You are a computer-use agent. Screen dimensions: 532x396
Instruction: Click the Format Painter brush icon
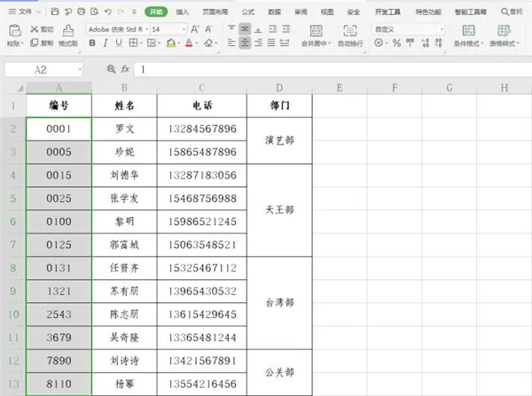[x=68, y=30]
